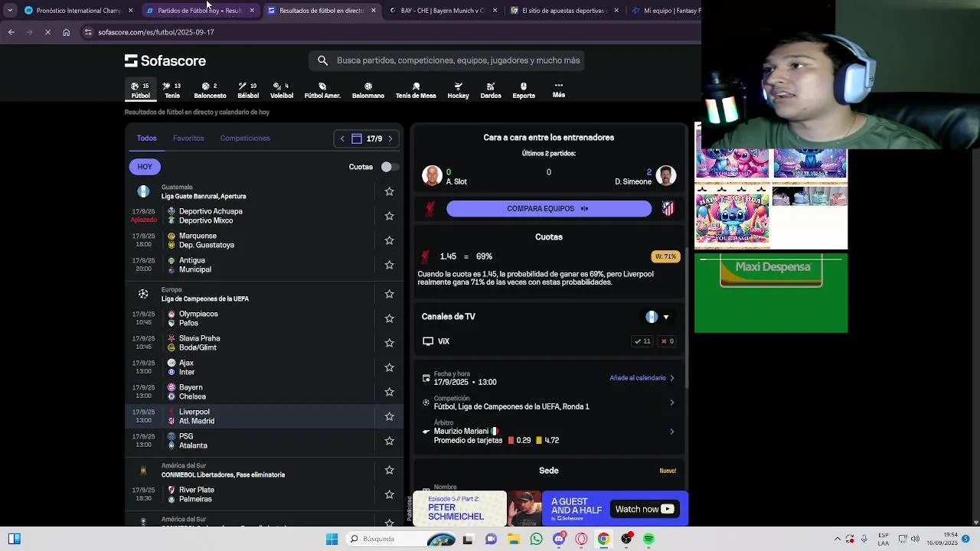Open the Fútbol Amer. sport category

click(x=322, y=90)
